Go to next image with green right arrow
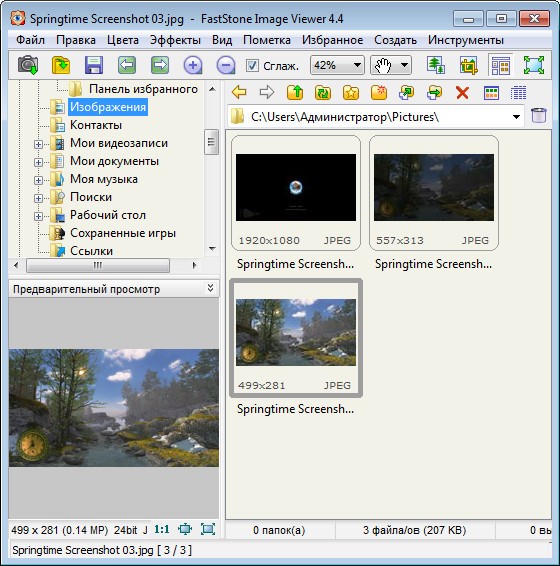 click(160, 65)
